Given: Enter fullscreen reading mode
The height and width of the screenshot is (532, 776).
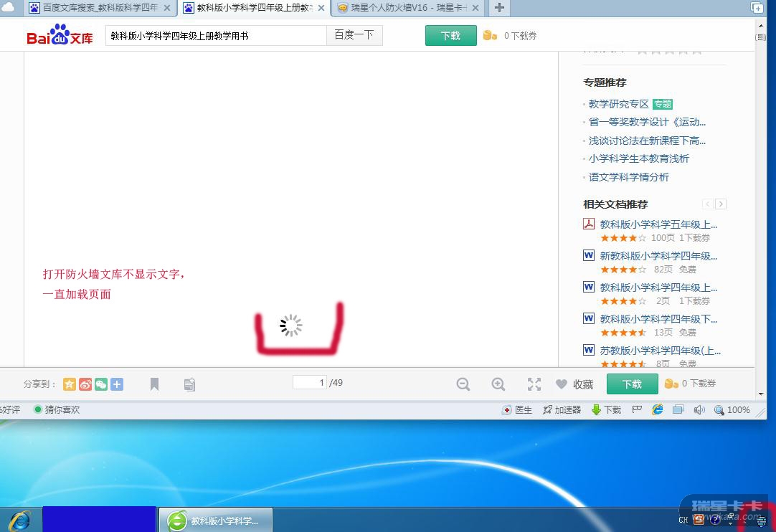Looking at the screenshot, I should (534, 384).
